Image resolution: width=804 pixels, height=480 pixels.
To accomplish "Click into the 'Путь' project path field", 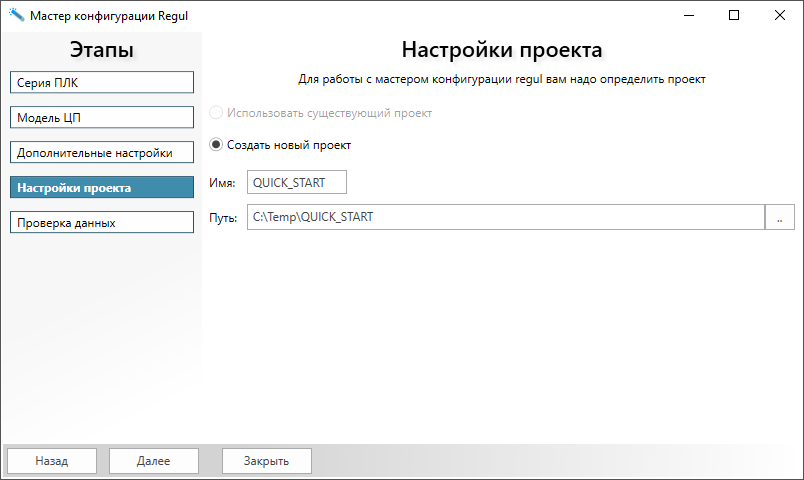I will click(505, 217).
